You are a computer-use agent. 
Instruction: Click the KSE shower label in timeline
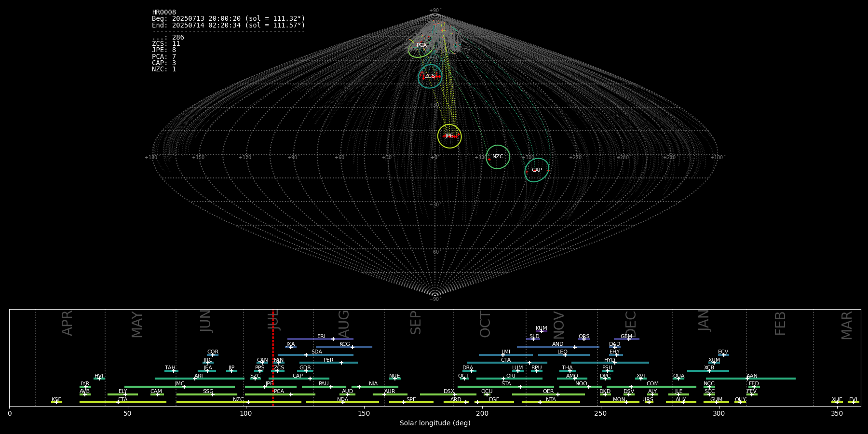click(56, 400)
